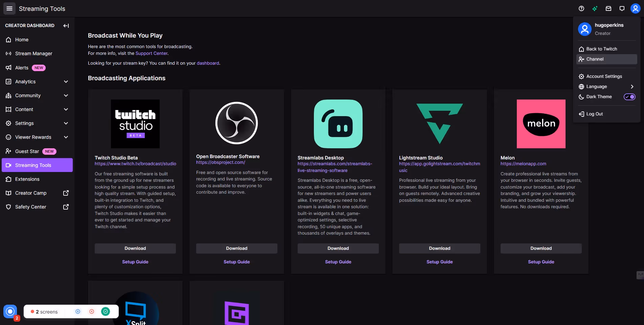Viewport: 644px width, 325px height.
Task: Open the OBS Setup Guide
Action: [x=237, y=262]
